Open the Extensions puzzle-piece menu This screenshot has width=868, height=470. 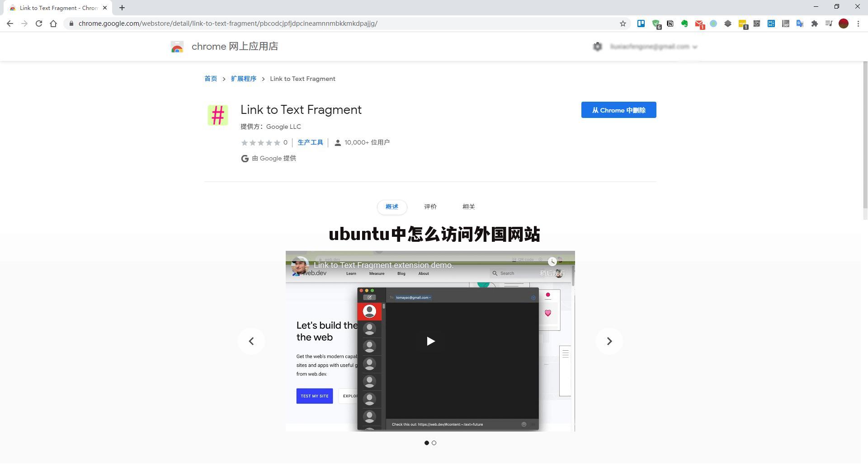tap(814, 23)
